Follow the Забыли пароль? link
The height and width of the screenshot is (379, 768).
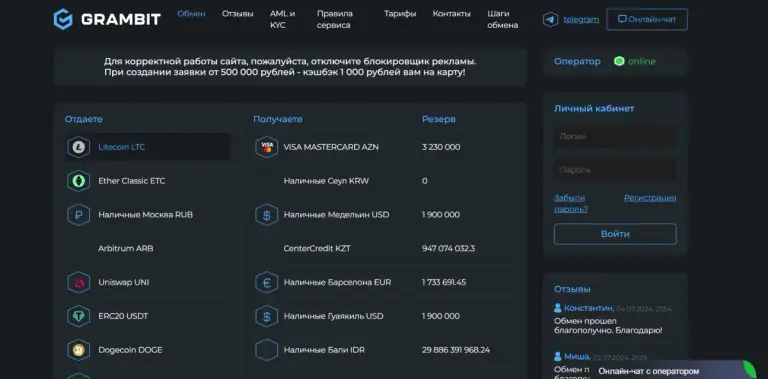click(571, 203)
